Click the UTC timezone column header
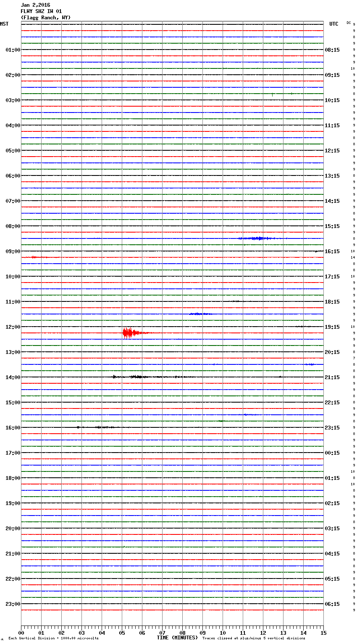The height and width of the screenshot is (644, 357). [334, 24]
